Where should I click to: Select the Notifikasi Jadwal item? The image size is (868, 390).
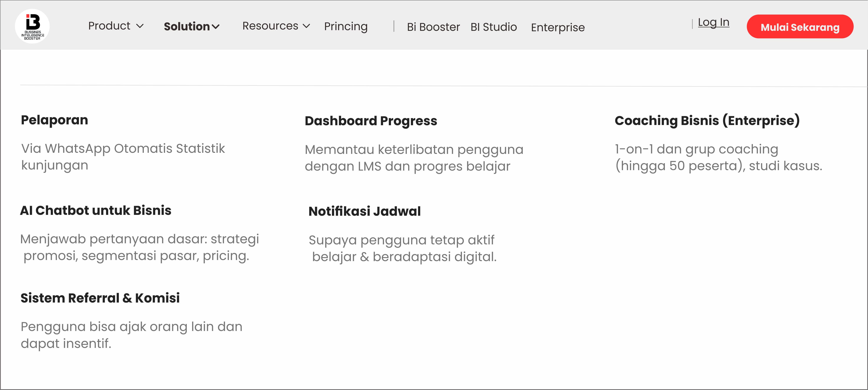365,212
